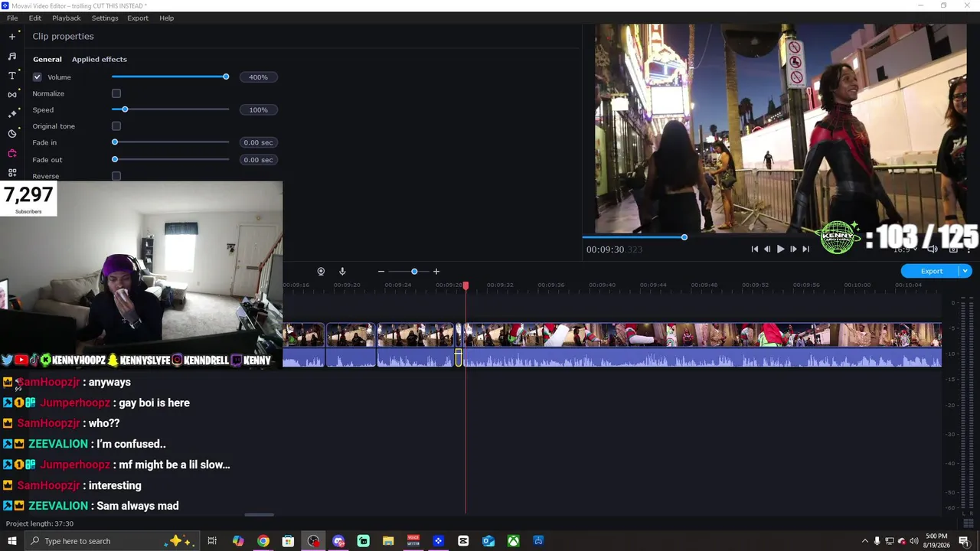This screenshot has height=551, width=980.
Task: Adjust the Fade in slider handle
Action: point(115,142)
